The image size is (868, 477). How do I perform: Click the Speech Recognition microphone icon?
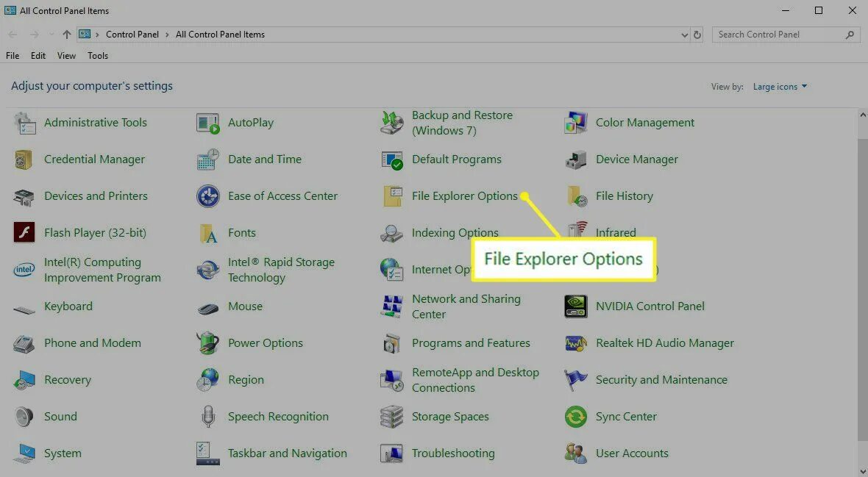[208, 417]
